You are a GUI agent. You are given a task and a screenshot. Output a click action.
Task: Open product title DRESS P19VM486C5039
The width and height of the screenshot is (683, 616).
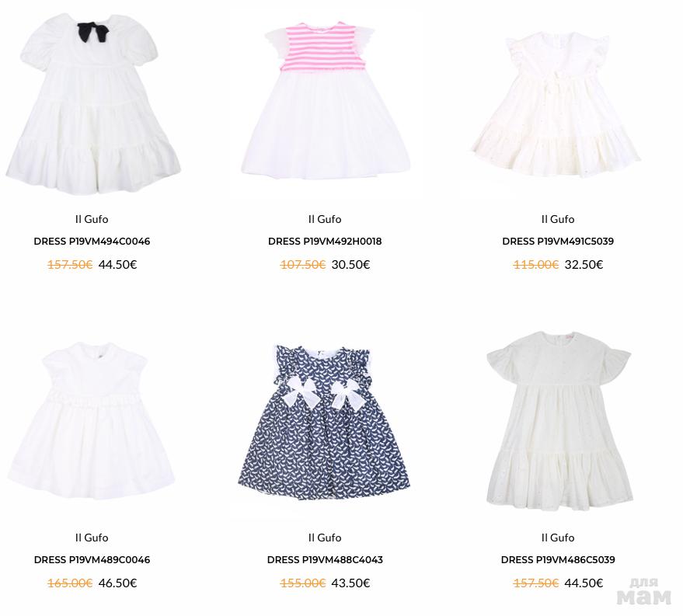point(558,560)
